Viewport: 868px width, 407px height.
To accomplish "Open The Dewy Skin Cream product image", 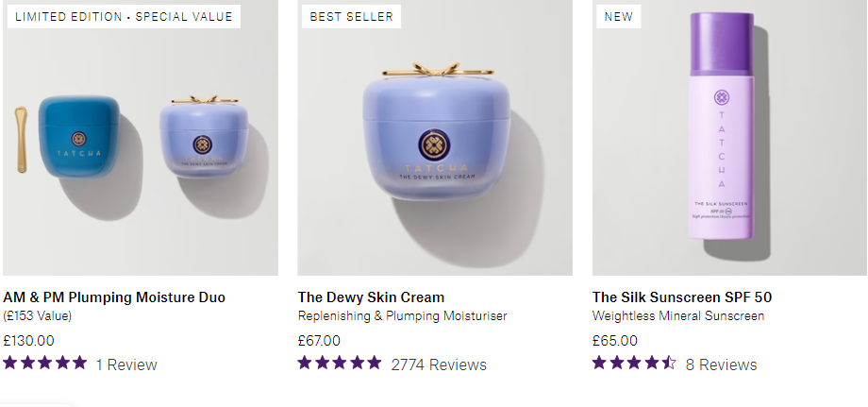I will pos(435,137).
